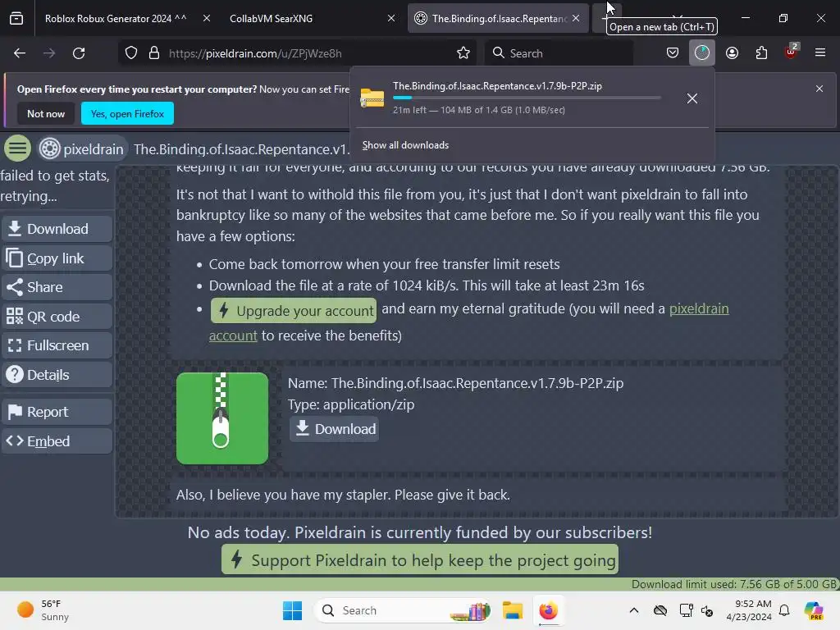Open a new tab plus button
Viewport: 840px width, 630px height.
pos(605,18)
